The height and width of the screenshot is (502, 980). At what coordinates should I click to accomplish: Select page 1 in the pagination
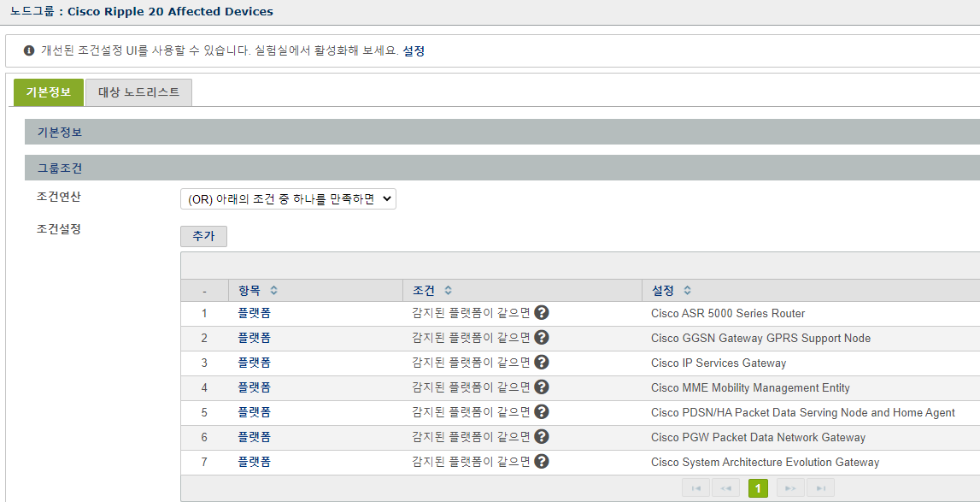pyautogui.click(x=758, y=488)
